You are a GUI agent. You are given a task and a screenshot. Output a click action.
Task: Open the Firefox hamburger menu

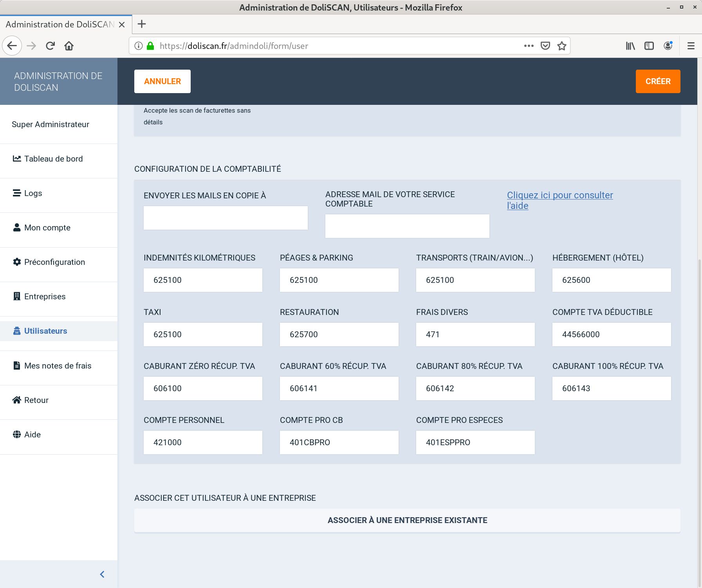pyautogui.click(x=691, y=46)
